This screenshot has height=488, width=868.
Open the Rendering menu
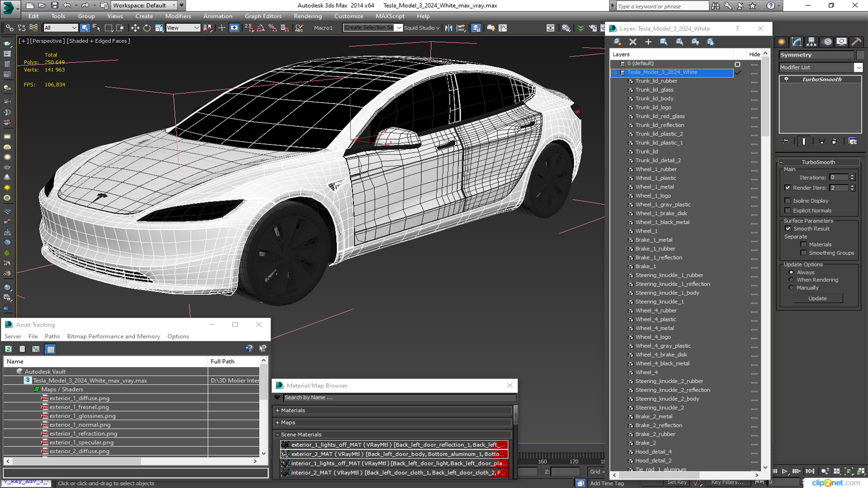coord(307,16)
